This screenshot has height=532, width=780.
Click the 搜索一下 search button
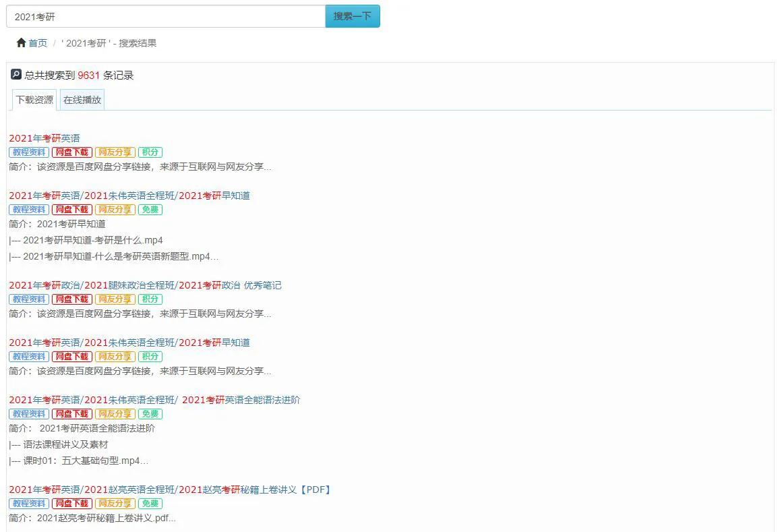point(352,15)
